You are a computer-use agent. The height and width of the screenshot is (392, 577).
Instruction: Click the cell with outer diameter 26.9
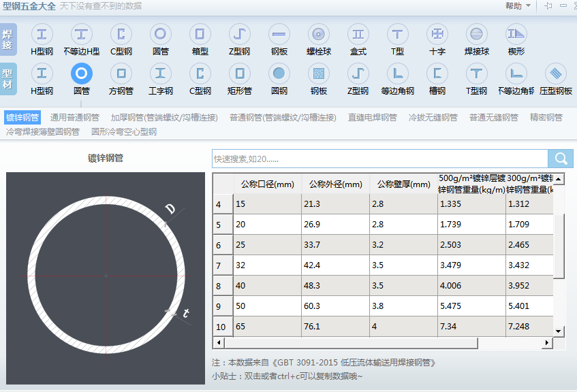point(336,225)
